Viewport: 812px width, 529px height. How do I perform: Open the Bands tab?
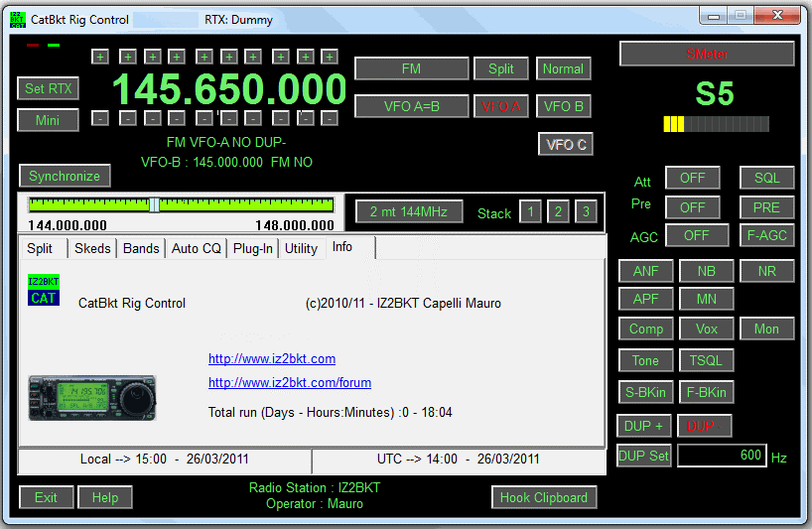tap(141, 248)
